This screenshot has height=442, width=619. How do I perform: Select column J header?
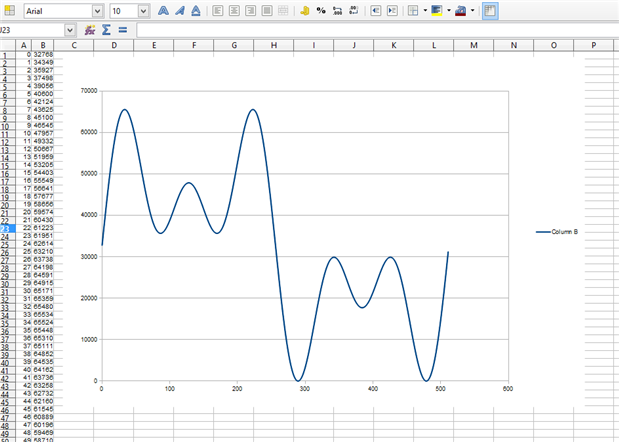click(x=354, y=45)
